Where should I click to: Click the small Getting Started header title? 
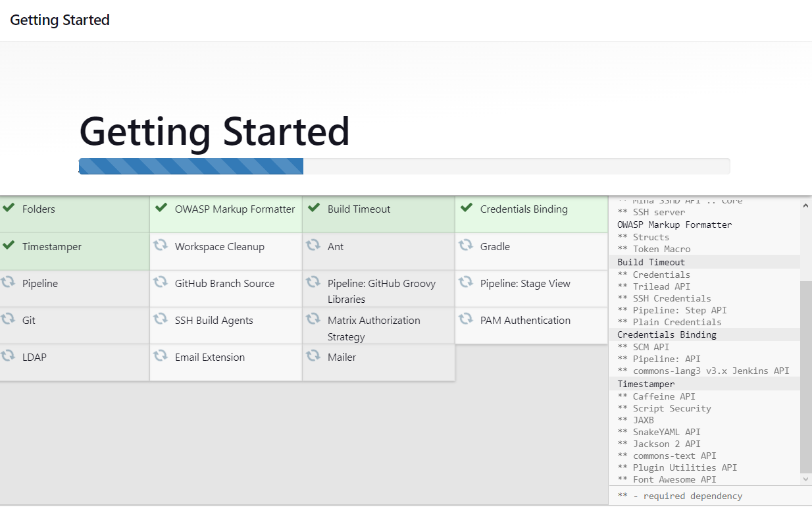pyautogui.click(x=60, y=20)
